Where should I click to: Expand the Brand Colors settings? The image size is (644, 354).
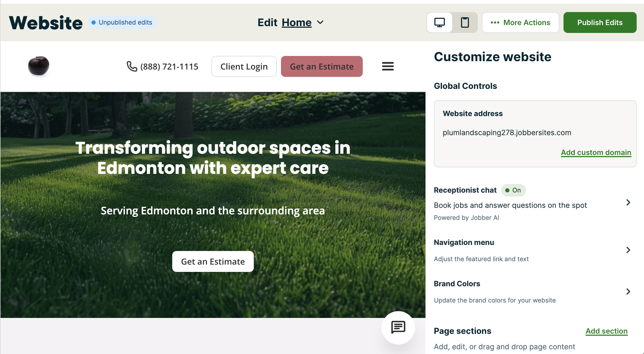tap(628, 292)
